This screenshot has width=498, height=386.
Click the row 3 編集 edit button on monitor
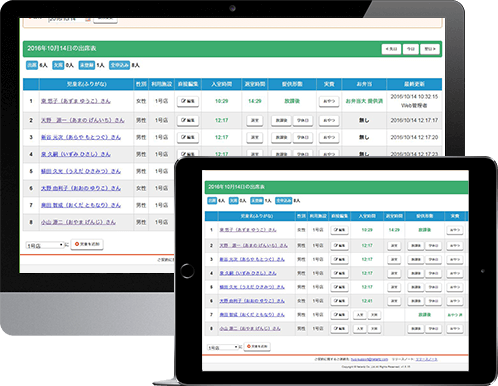188,137
